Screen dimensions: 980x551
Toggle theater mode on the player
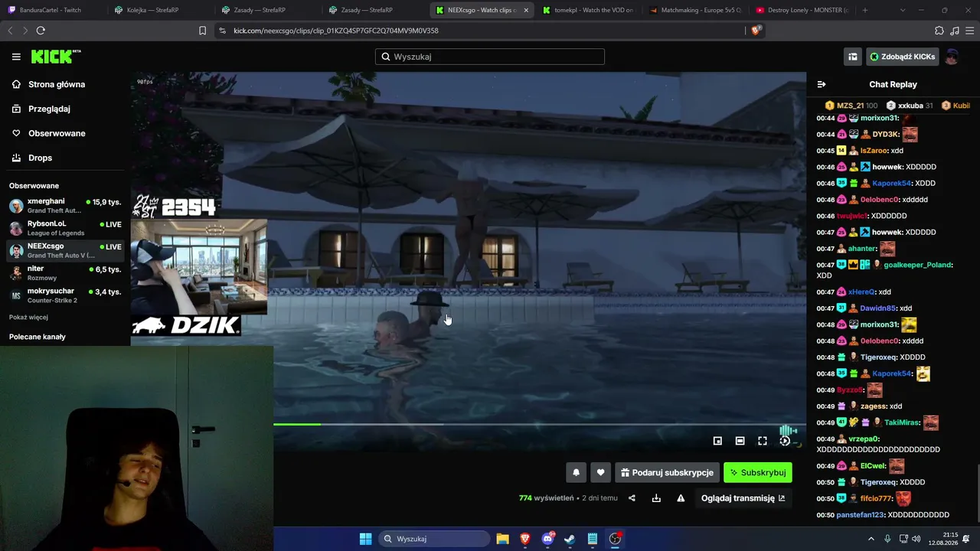(740, 441)
